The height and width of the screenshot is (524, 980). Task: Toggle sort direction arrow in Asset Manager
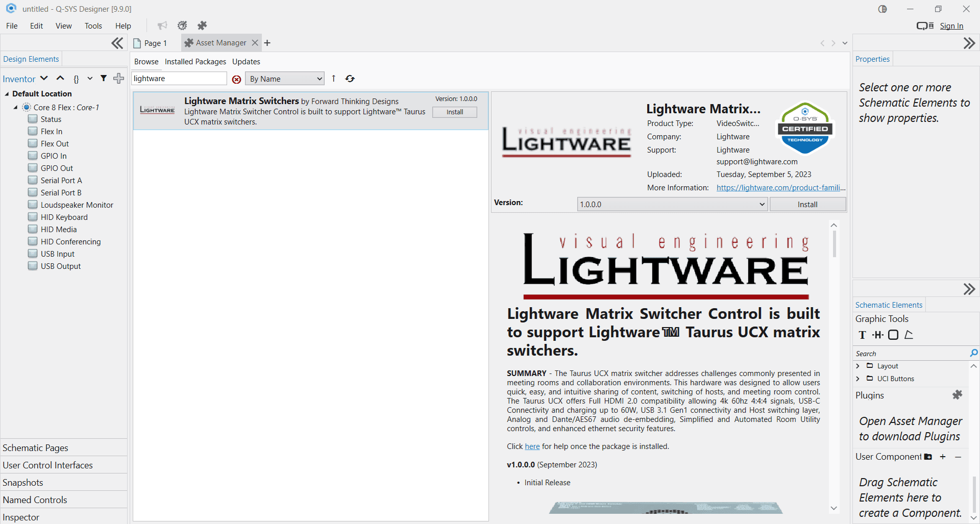point(333,79)
